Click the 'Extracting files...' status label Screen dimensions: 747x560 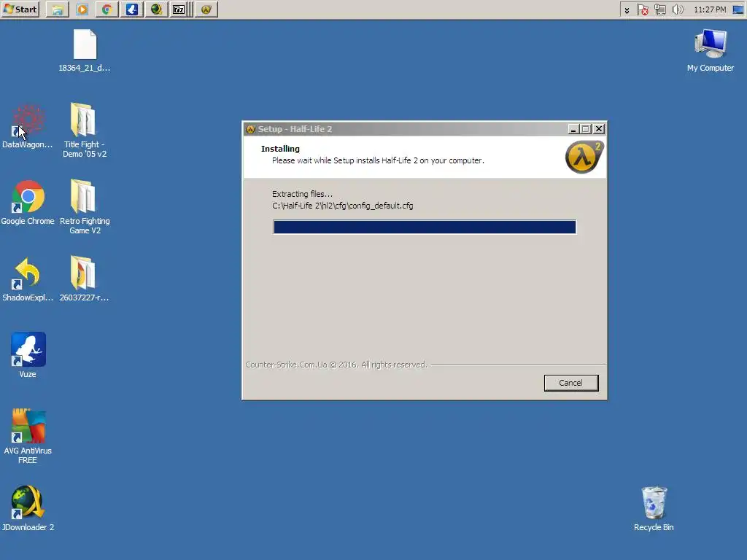point(302,194)
